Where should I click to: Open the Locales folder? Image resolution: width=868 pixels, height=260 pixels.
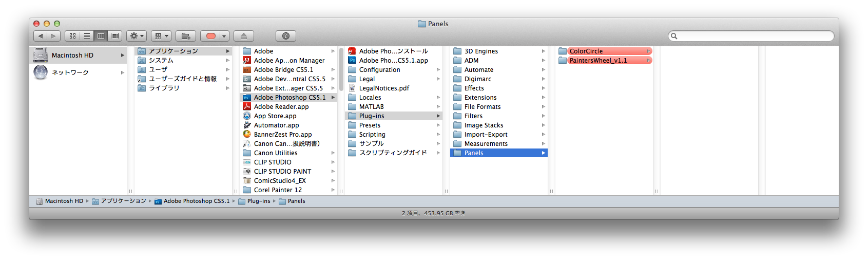click(394, 97)
